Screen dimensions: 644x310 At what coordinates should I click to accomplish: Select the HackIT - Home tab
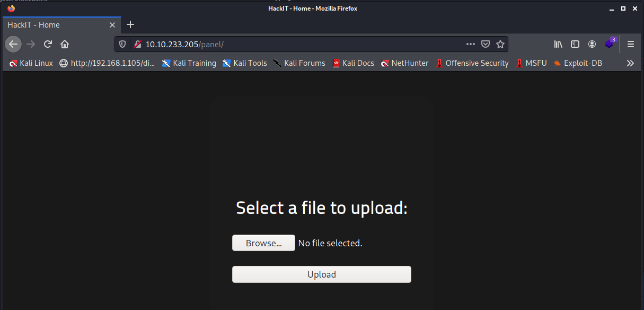coord(53,25)
